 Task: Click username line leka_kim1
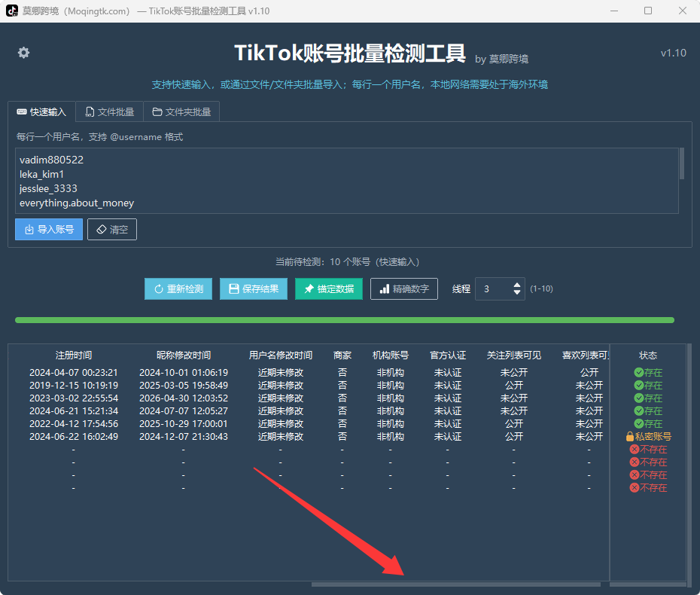(41, 174)
